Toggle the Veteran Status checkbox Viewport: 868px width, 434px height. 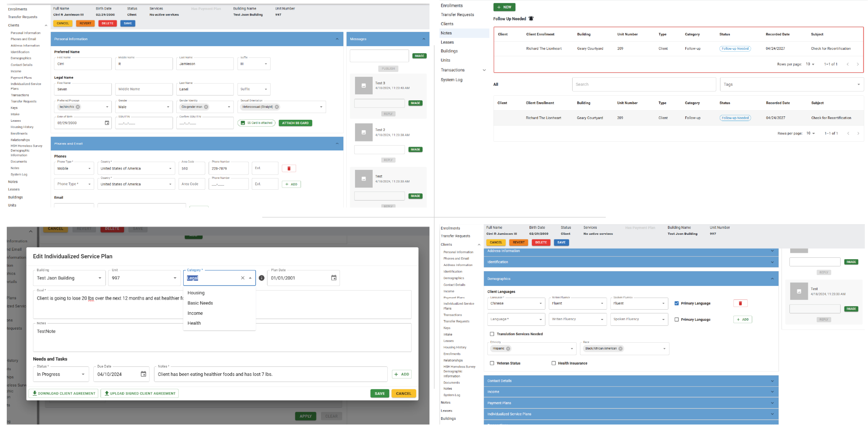click(x=492, y=363)
